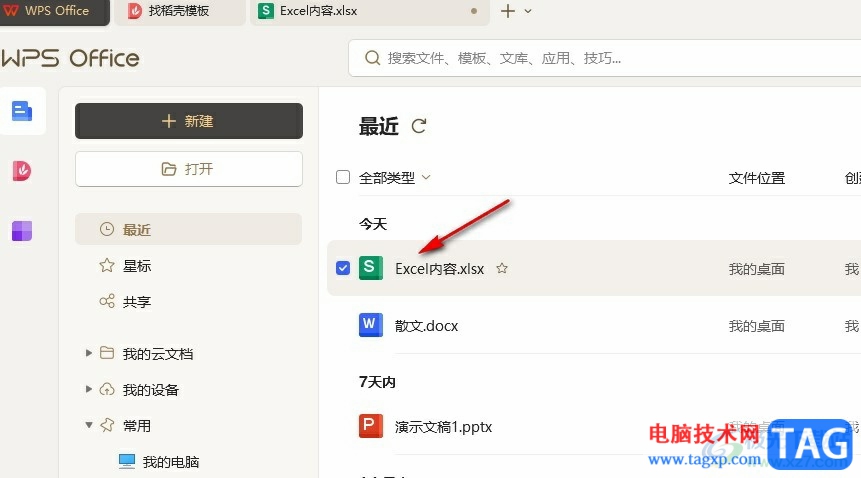
Task: Open a new tab with plus icon
Action: point(508,11)
